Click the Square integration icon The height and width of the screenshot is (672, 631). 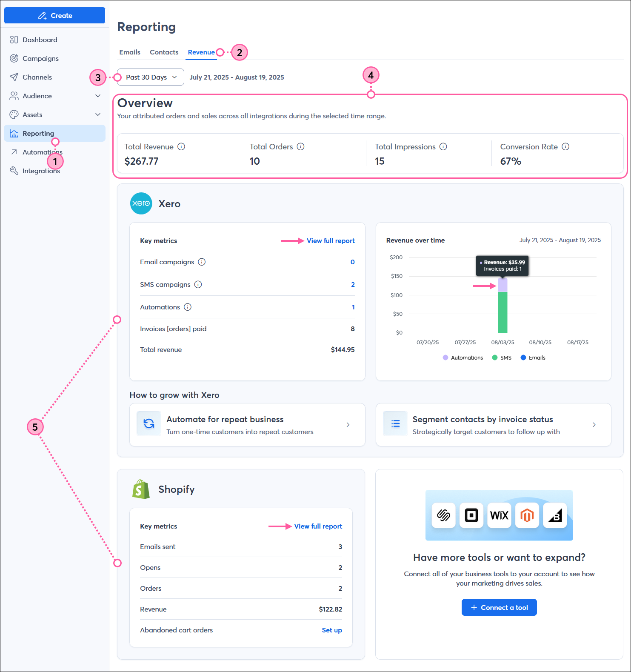click(x=471, y=515)
